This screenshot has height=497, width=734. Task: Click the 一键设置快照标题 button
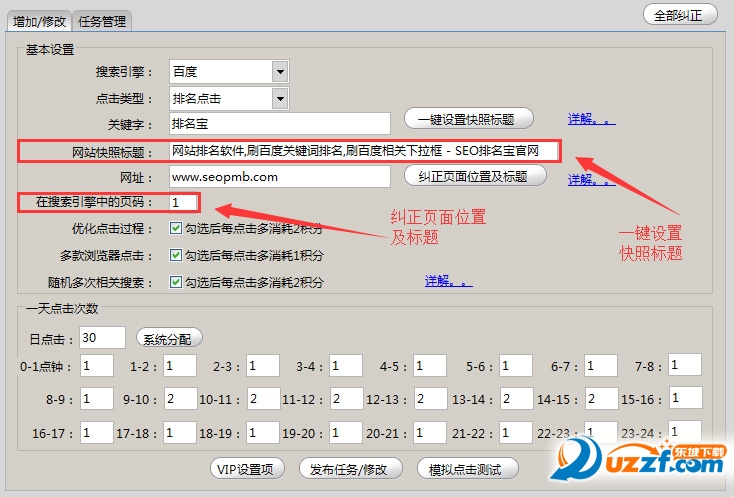tap(469, 119)
